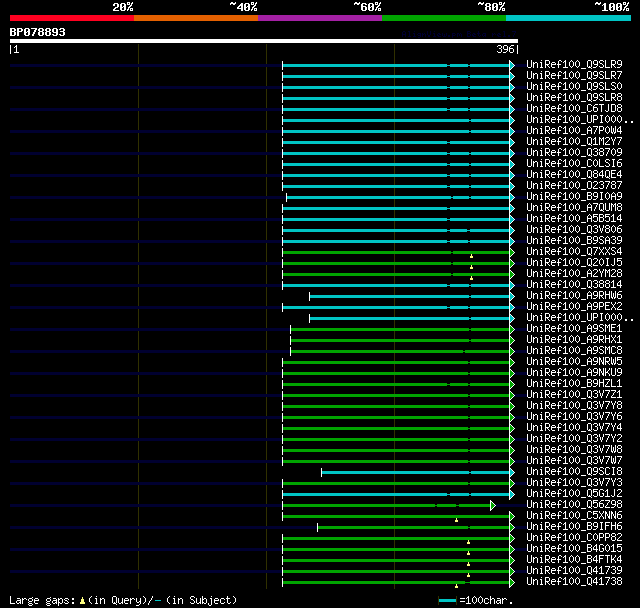
Task: Select the UniRef100_A2YM28 label
Action: tap(574, 273)
